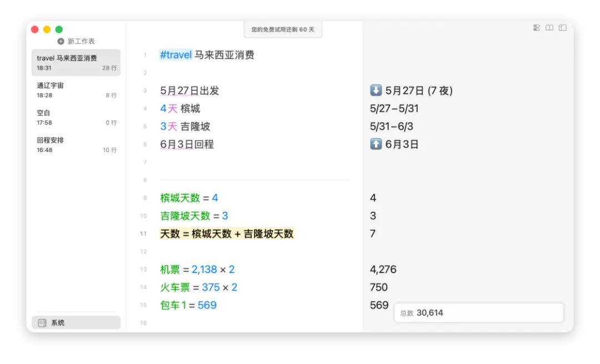Click the plus icon beside 新工作表
Viewport: 600px width, 364px height.
[61, 41]
